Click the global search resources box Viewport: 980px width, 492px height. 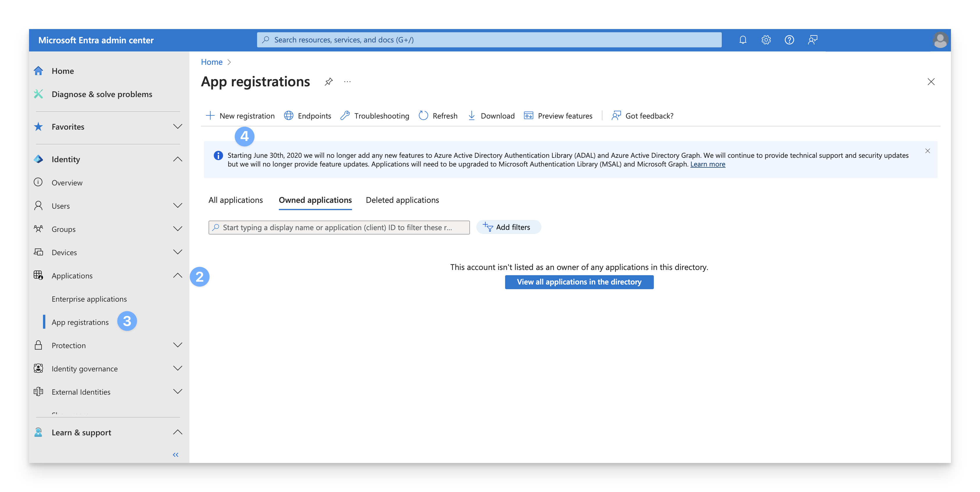click(489, 40)
